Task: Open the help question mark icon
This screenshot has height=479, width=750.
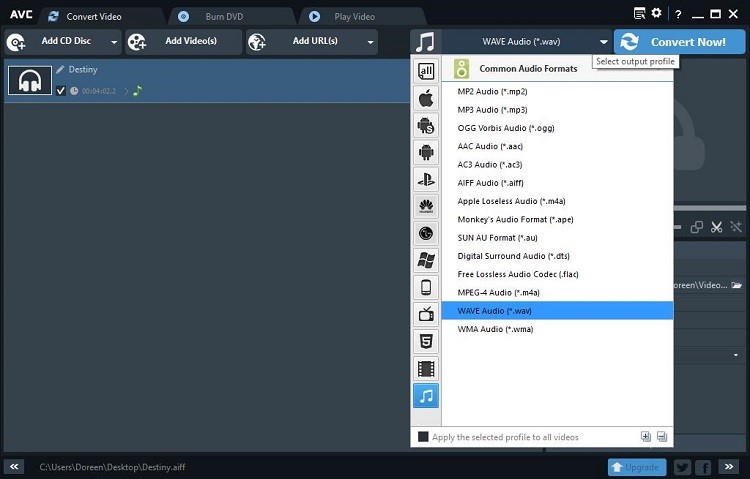Action: [678, 14]
